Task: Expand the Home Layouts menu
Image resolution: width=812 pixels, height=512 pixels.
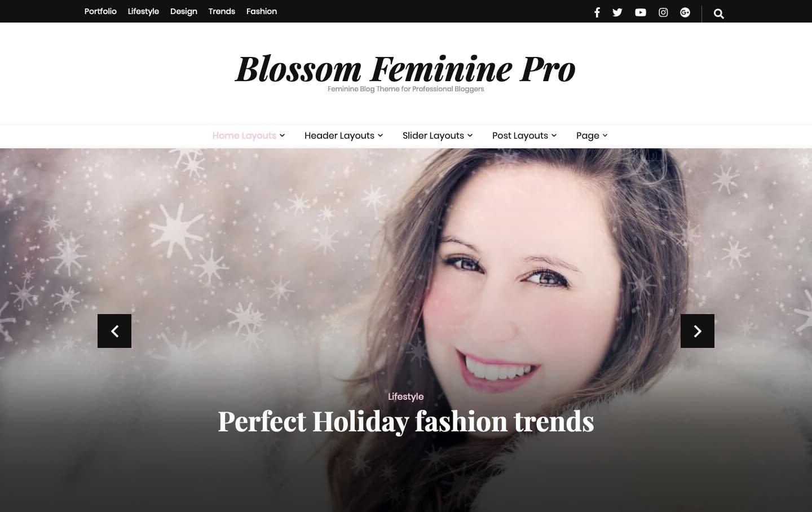Action: (249, 135)
